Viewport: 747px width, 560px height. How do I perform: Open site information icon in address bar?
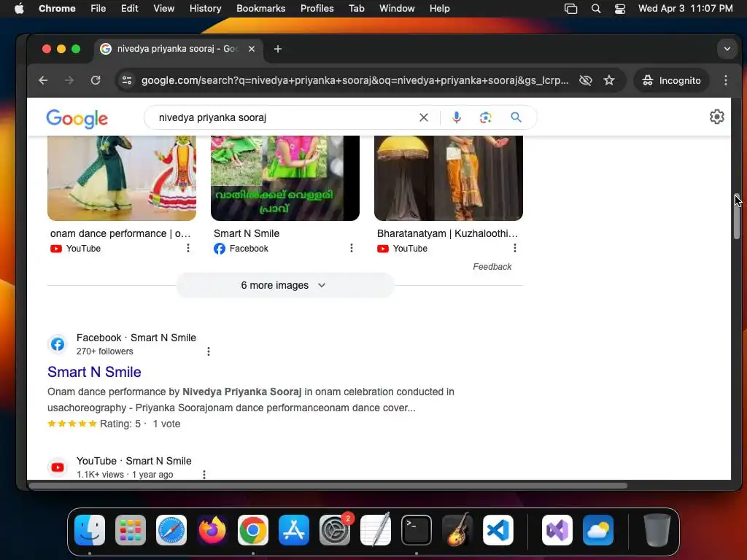point(127,80)
